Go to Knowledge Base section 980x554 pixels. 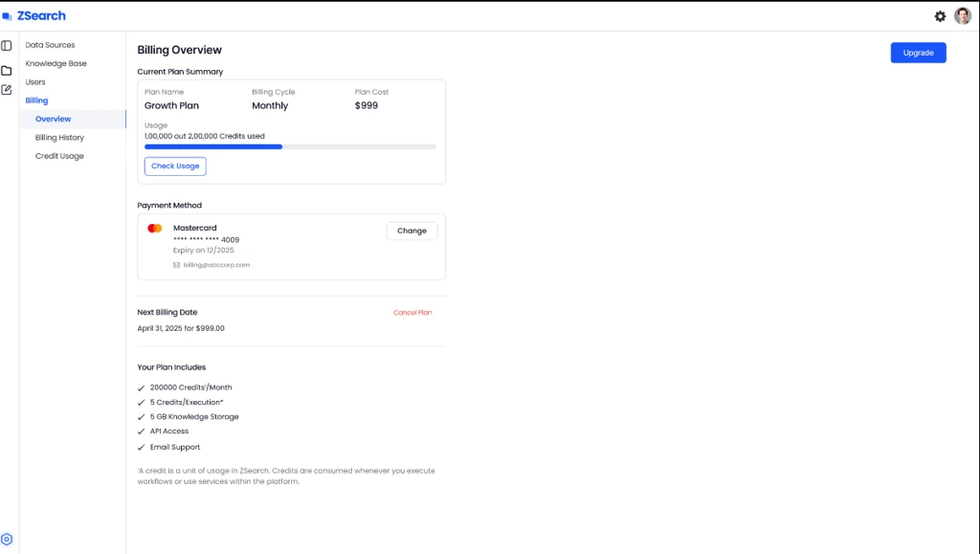point(56,63)
